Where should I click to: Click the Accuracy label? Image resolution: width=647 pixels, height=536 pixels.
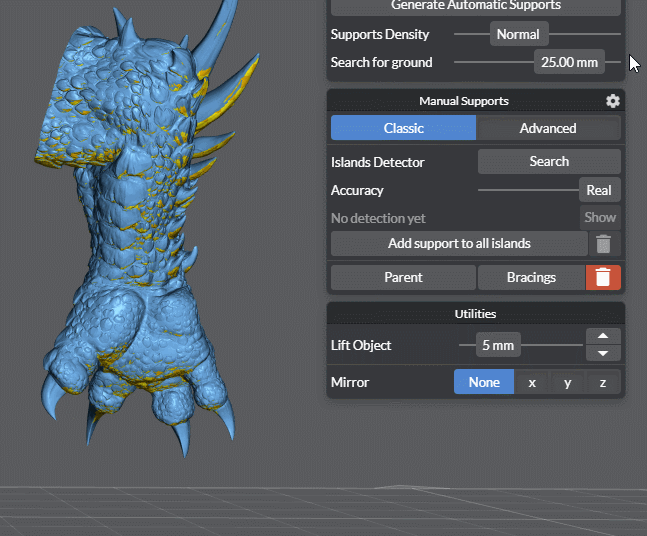pos(357,190)
